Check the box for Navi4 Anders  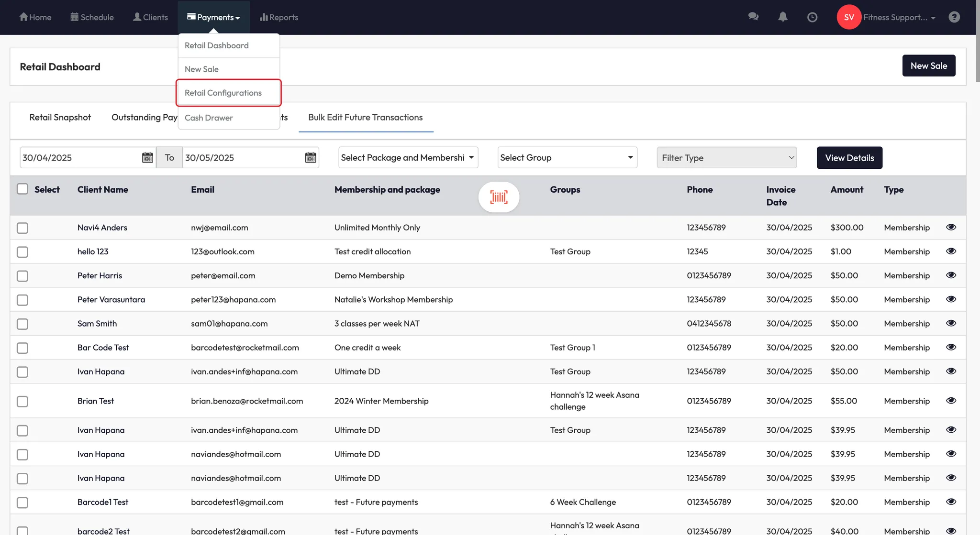(22, 228)
